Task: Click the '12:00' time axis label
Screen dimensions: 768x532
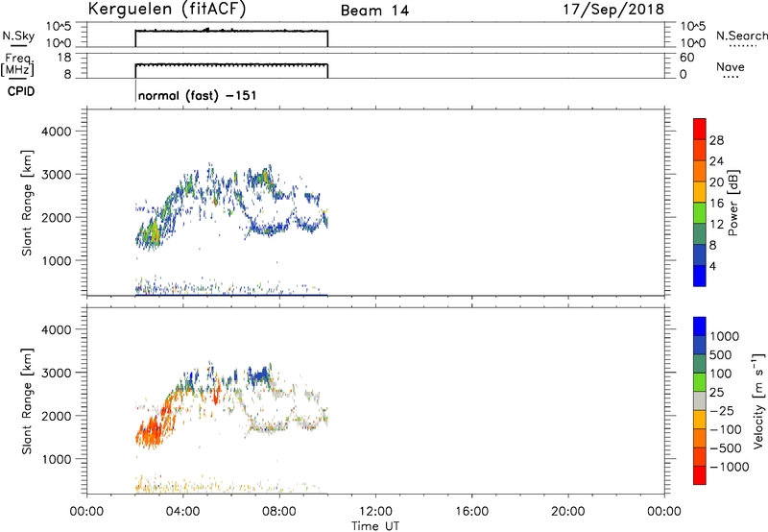Action: point(375,512)
